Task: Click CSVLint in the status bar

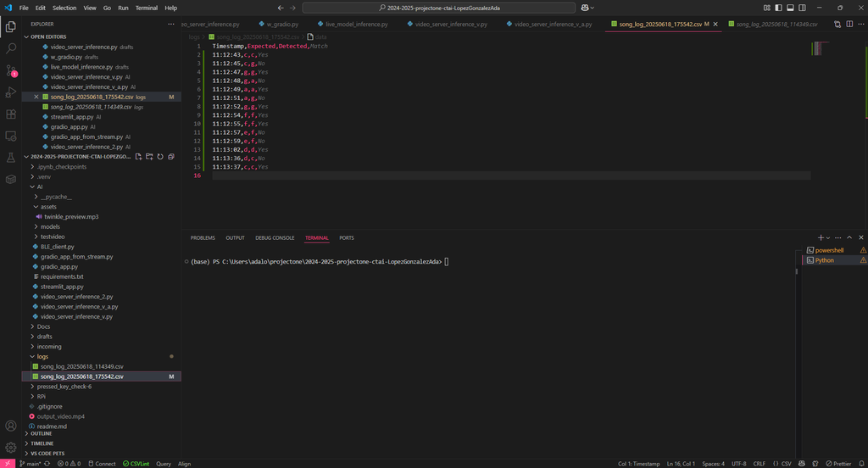Action: pos(136,464)
